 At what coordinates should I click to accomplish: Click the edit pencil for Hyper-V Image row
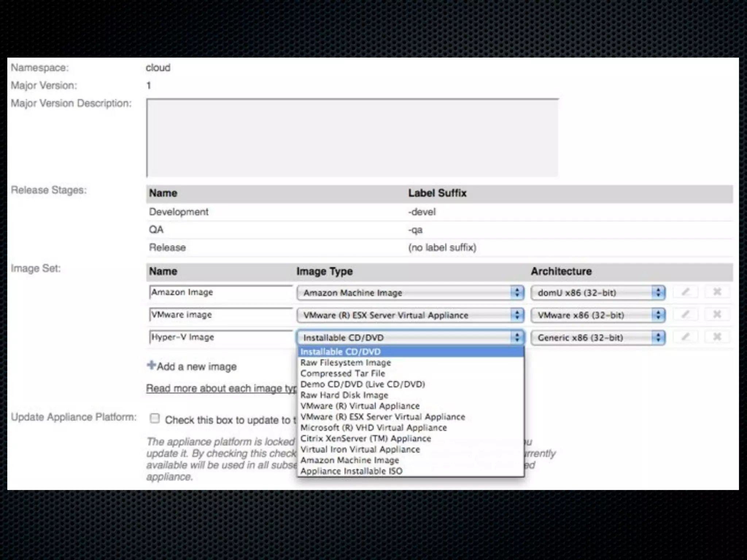click(686, 337)
